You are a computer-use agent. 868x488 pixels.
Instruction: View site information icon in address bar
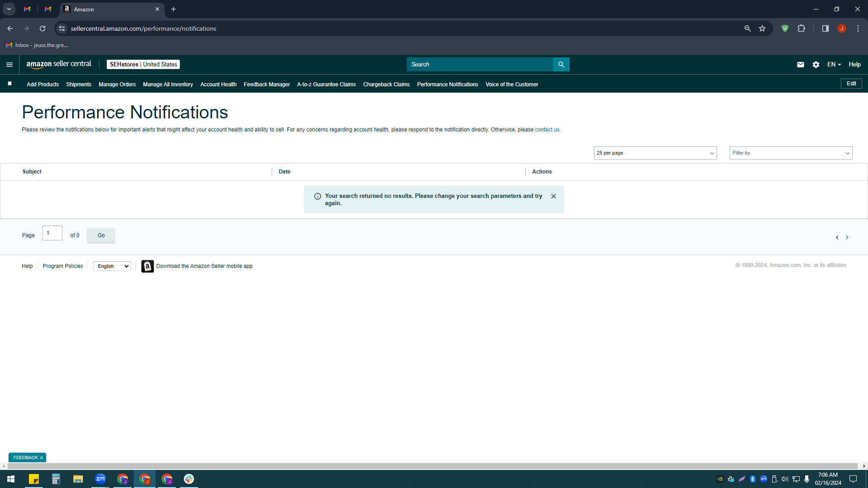click(x=62, y=28)
